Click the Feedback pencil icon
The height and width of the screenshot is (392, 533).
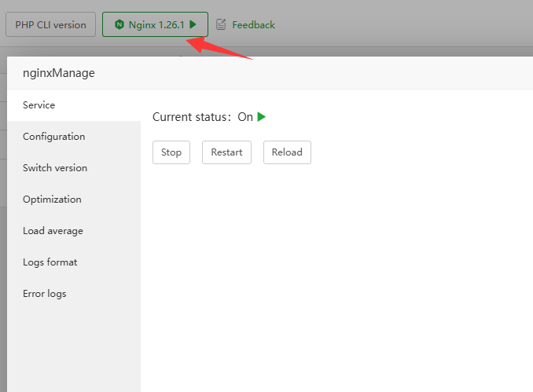click(221, 24)
